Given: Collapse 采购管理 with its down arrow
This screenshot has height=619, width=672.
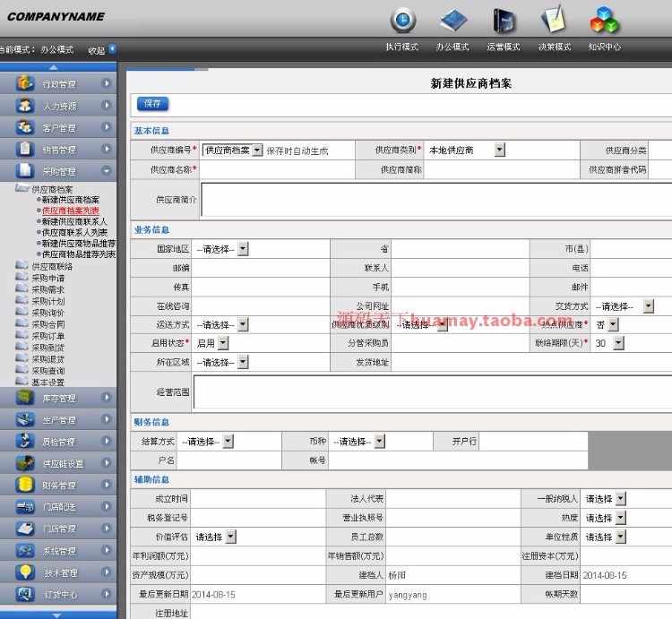Looking at the screenshot, I should coord(106,170).
